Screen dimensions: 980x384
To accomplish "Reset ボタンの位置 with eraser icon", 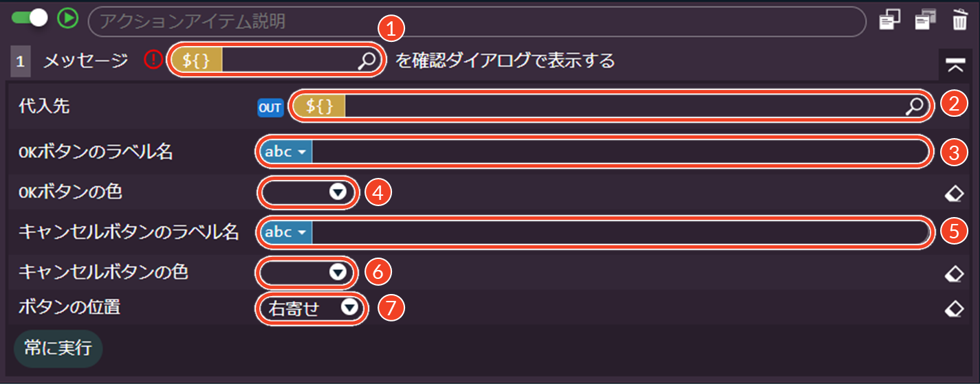I will (954, 308).
